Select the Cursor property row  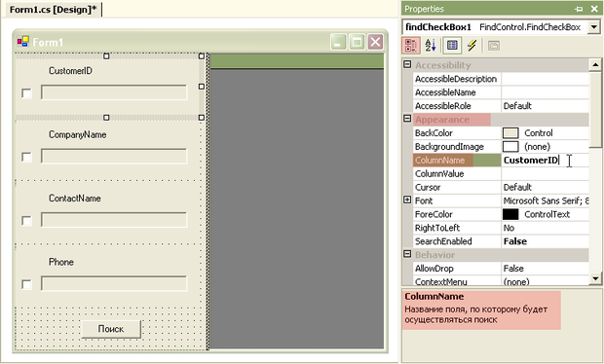point(501,188)
